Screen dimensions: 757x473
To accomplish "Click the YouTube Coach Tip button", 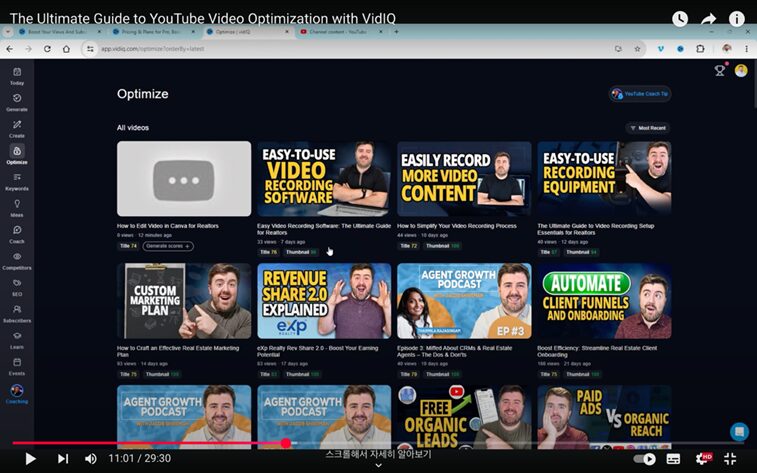I will pos(640,94).
